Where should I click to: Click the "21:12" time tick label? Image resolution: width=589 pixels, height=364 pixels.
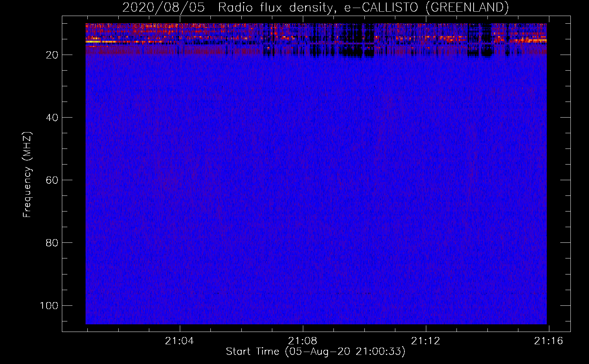426,341
